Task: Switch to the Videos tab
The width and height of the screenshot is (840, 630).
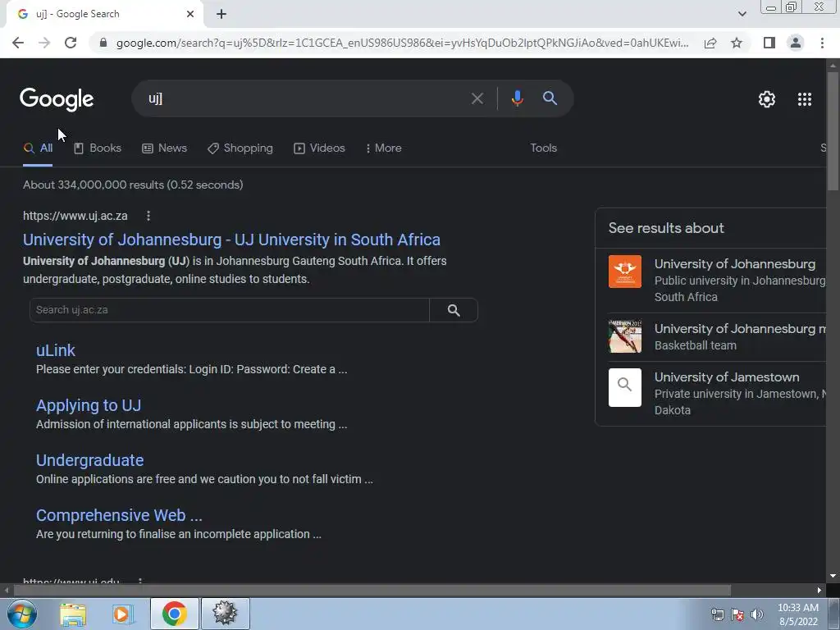Action: 319,148
